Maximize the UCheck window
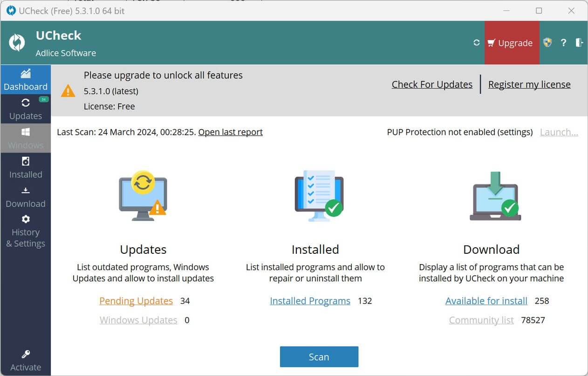 pyautogui.click(x=539, y=10)
